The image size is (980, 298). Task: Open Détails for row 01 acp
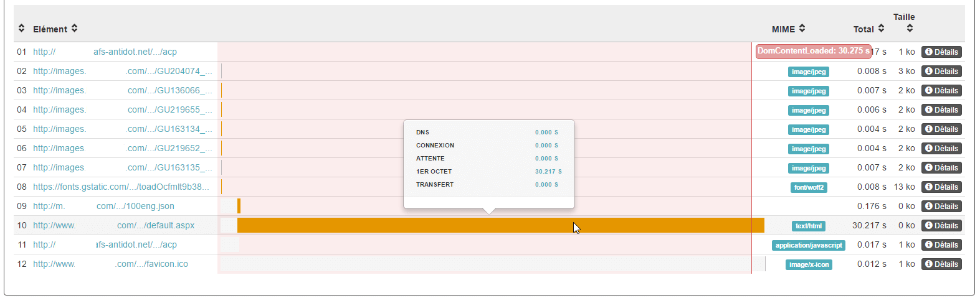[x=941, y=52]
